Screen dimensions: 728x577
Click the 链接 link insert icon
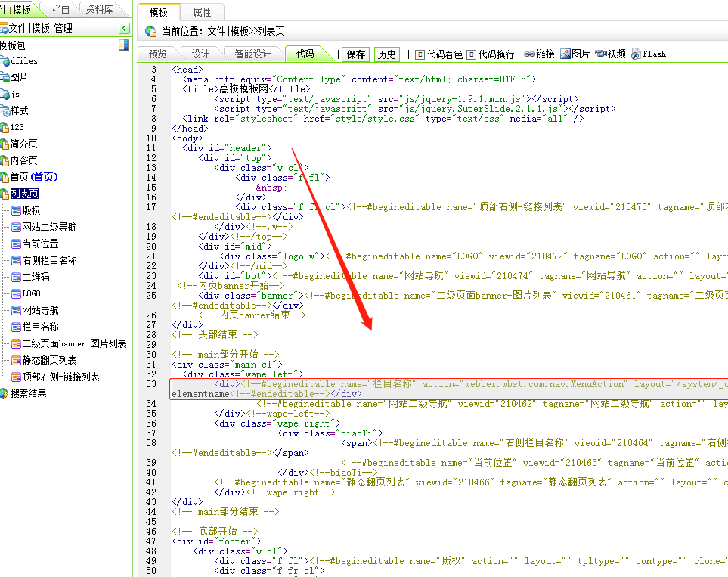(x=530, y=54)
